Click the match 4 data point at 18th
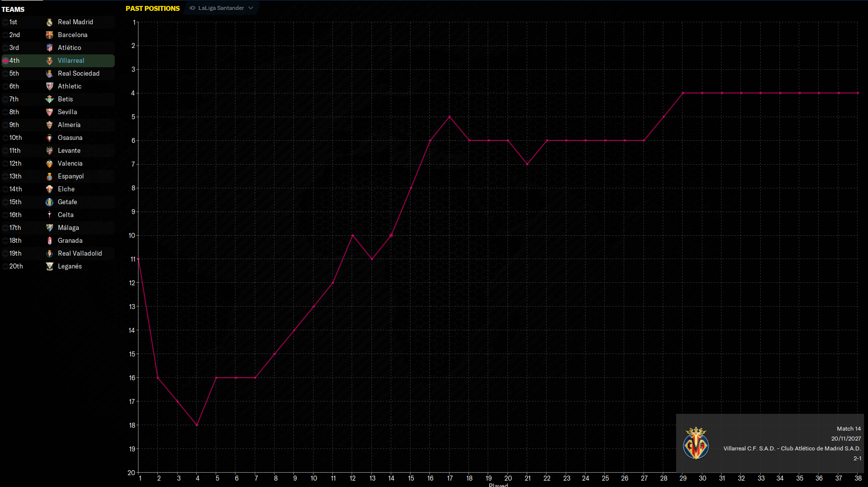 tap(197, 425)
